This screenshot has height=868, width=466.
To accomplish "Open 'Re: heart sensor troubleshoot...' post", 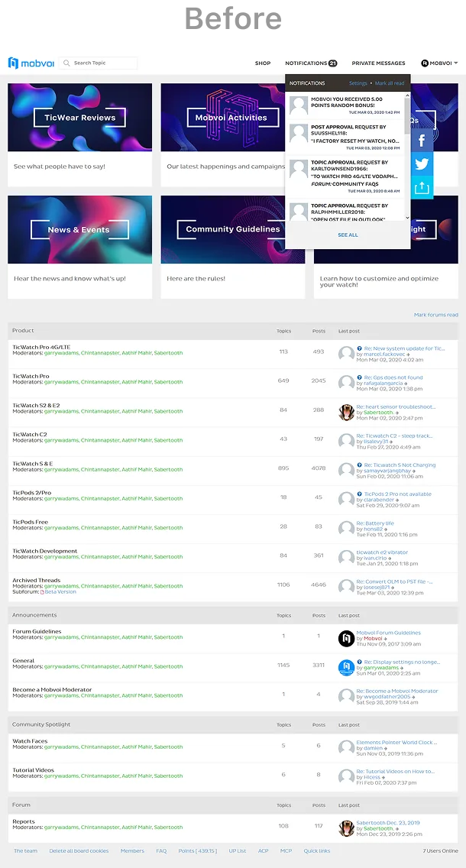I will pos(396,406).
